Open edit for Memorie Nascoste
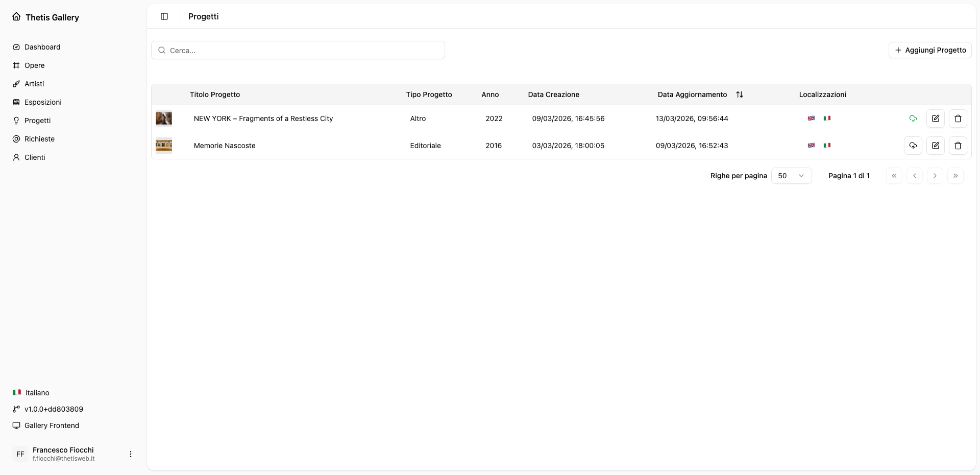Image resolution: width=980 pixels, height=475 pixels. [935, 146]
